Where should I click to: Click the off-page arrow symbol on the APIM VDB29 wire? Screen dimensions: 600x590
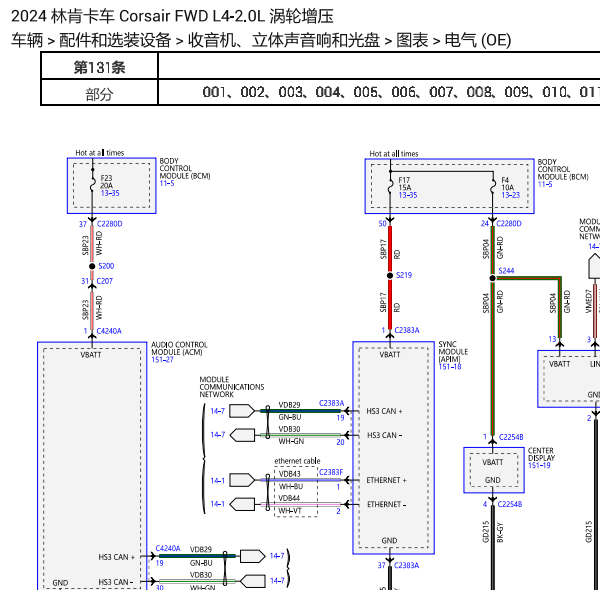242,411
